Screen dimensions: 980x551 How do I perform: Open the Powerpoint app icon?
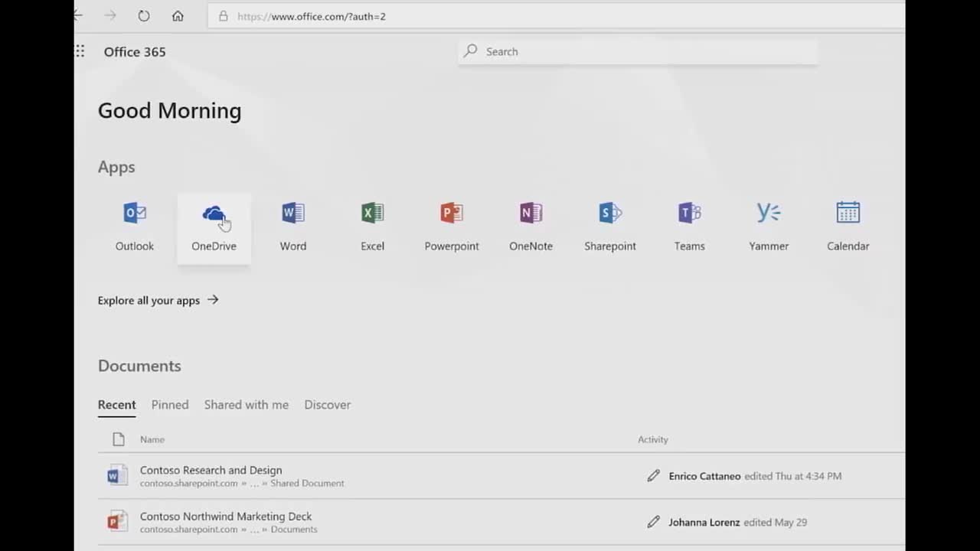tap(452, 213)
